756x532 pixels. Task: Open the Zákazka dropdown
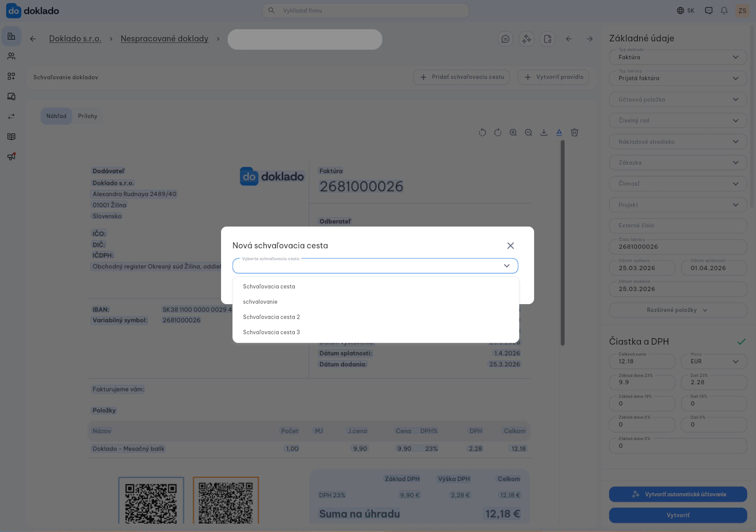coord(678,163)
